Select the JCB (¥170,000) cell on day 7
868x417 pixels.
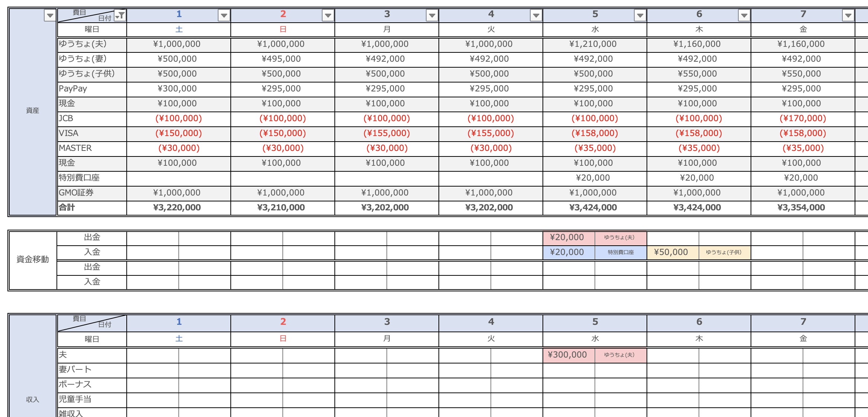803,119
